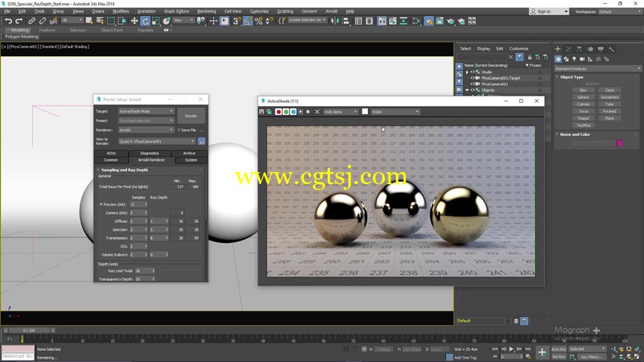Open the Graph Editors menu

click(176, 11)
